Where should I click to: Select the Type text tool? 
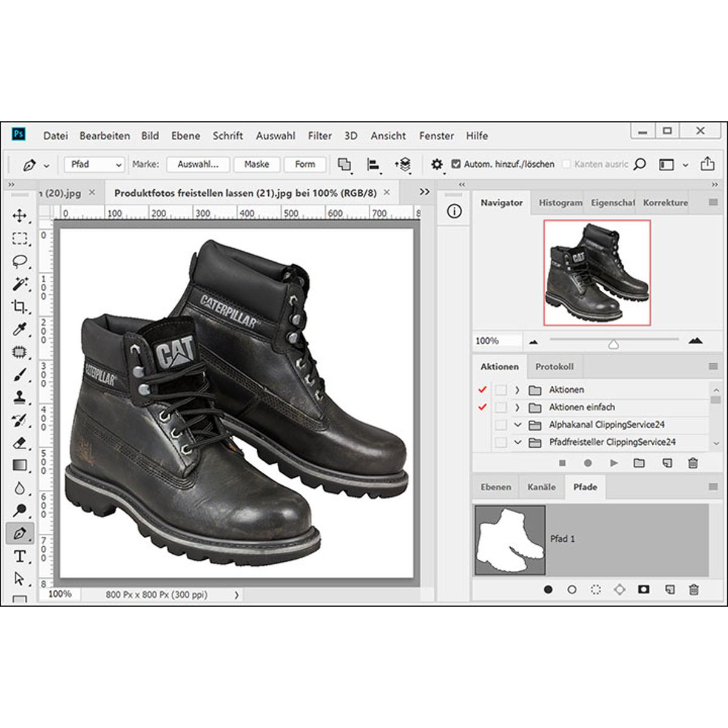tap(19, 556)
